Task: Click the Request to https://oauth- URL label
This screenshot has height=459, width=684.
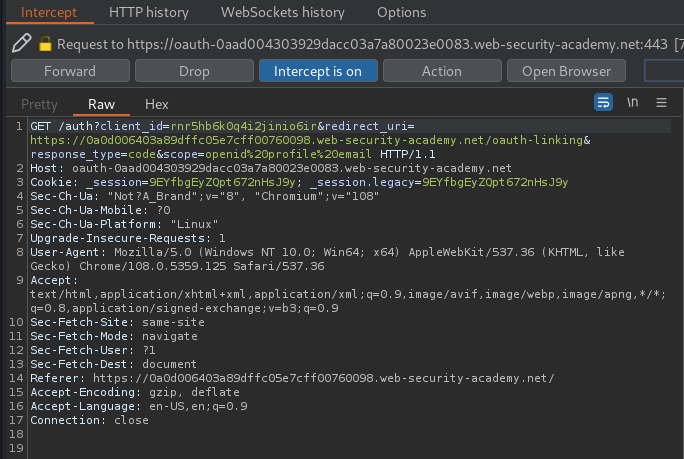Action: tap(362, 44)
